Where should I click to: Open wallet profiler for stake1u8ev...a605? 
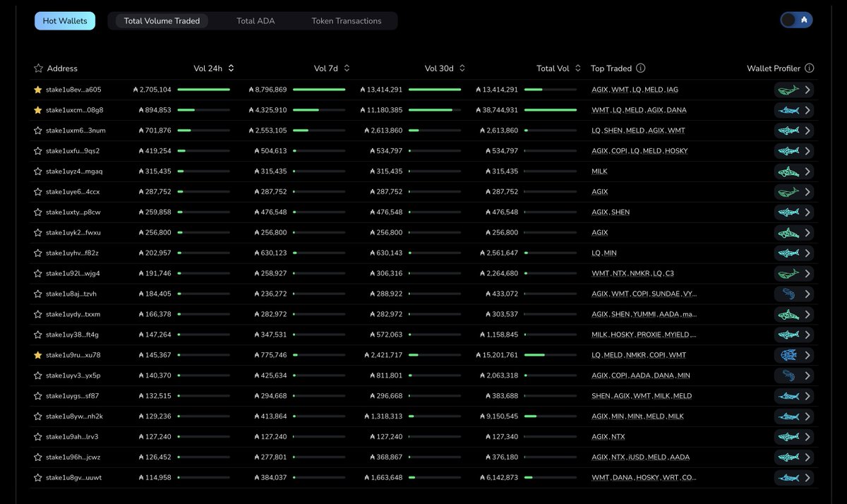tap(794, 90)
